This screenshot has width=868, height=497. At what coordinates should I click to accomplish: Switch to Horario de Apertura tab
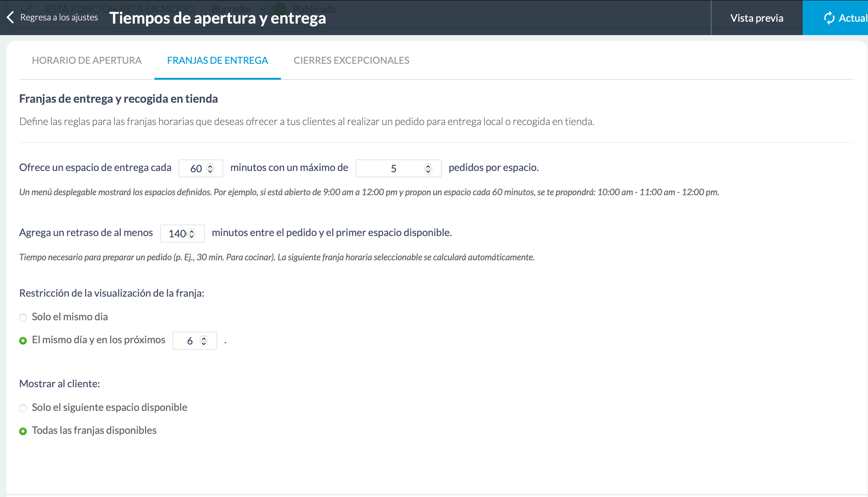tap(87, 60)
